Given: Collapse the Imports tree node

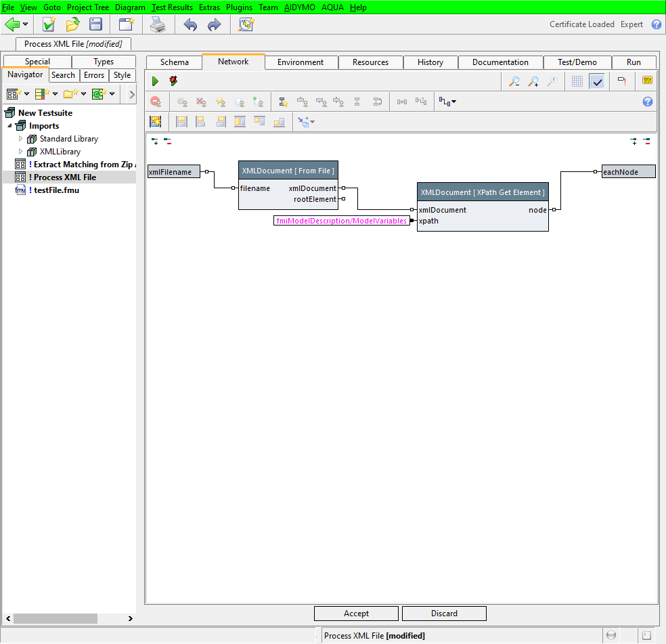Looking at the screenshot, I should (x=9, y=126).
